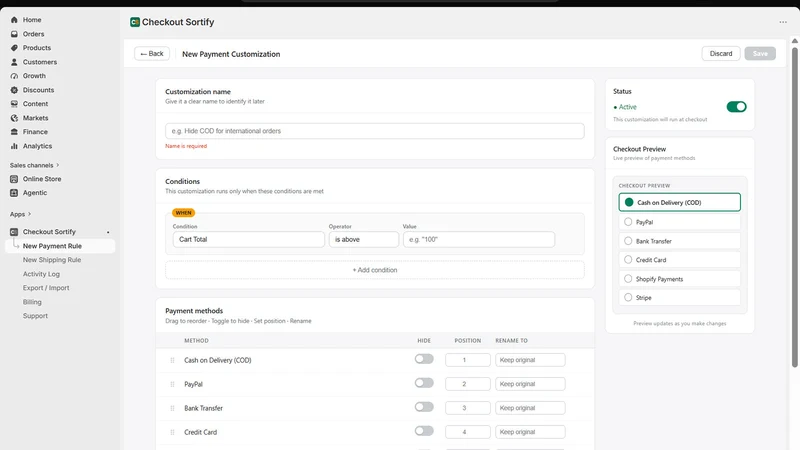Image resolution: width=800 pixels, height=450 pixels.
Task: Click position field for Cash on Delivery
Action: (468, 360)
